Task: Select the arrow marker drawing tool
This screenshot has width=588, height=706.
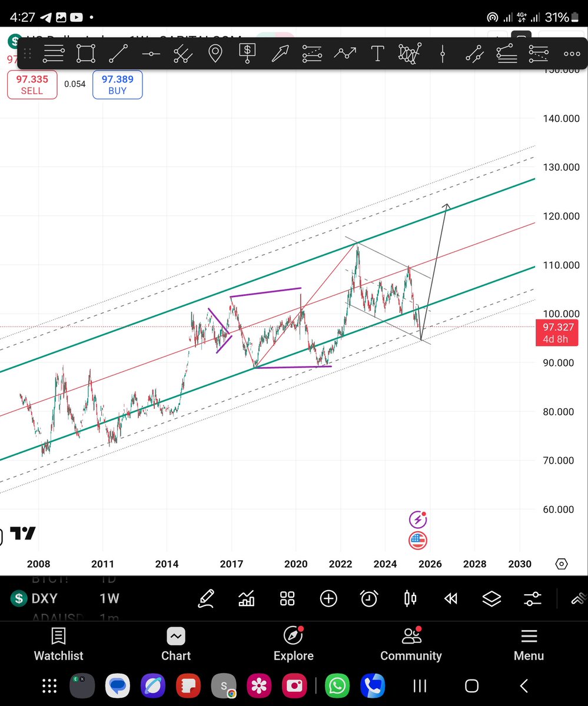Action: [x=280, y=53]
